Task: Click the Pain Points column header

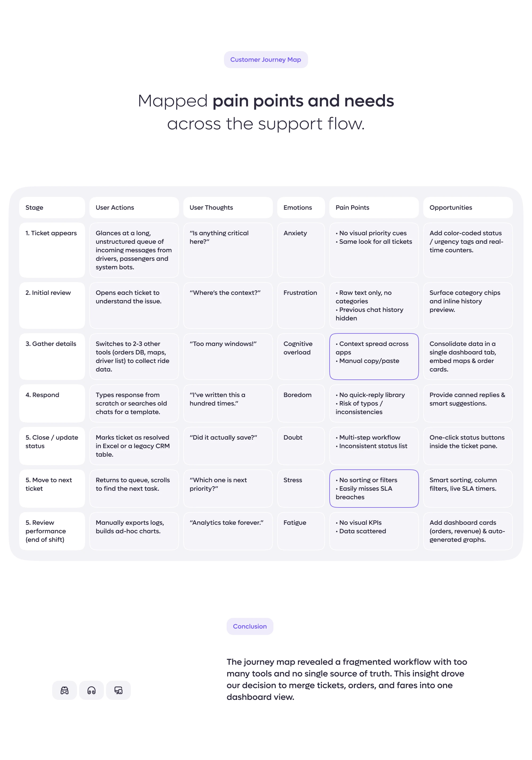Action: click(374, 208)
